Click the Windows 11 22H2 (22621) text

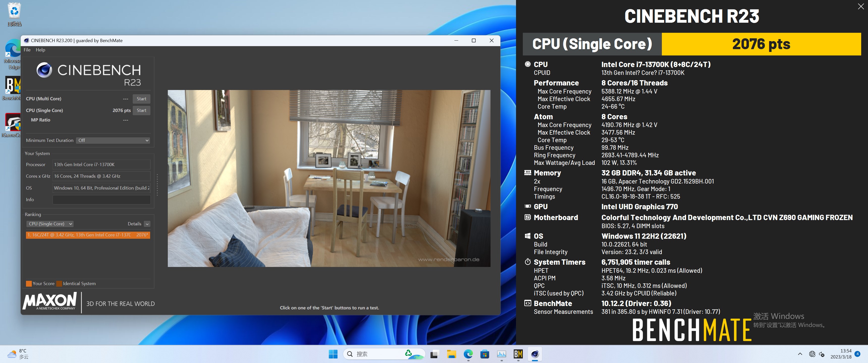(x=644, y=236)
